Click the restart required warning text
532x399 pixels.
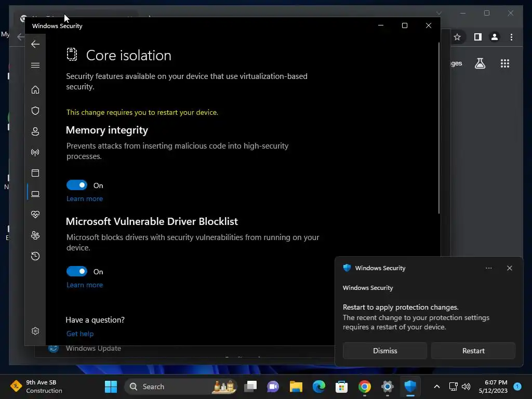click(x=142, y=112)
